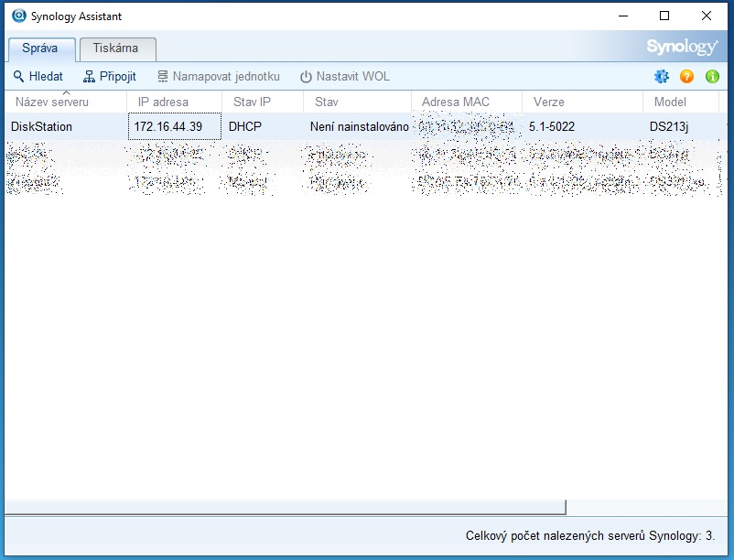Screen dimensions: 734x560
Task: Sort by the IP adresa column header
Action: pyautogui.click(x=163, y=102)
